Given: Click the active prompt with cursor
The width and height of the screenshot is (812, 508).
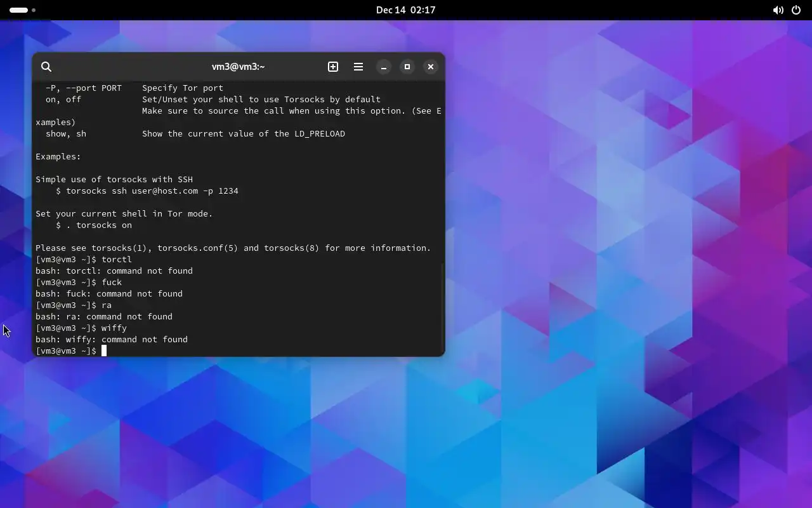Looking at the screenshot, I should (x=71, y=351).
